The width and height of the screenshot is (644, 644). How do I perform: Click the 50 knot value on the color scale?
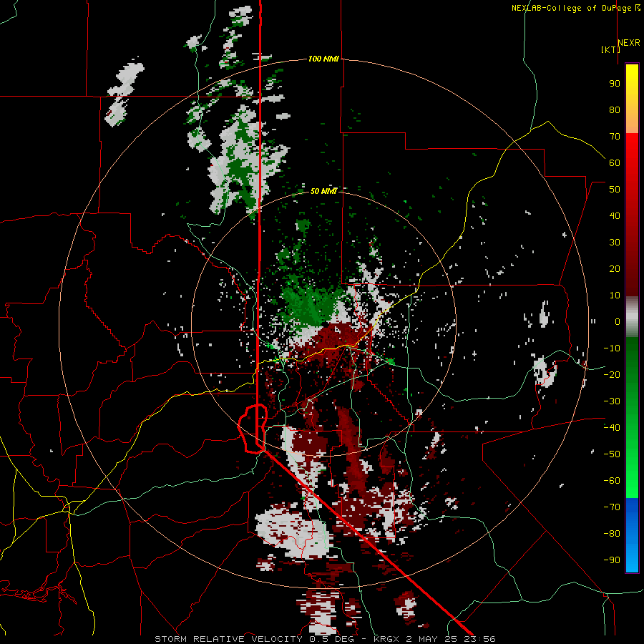pyautogui.click(x=615, y=190)
